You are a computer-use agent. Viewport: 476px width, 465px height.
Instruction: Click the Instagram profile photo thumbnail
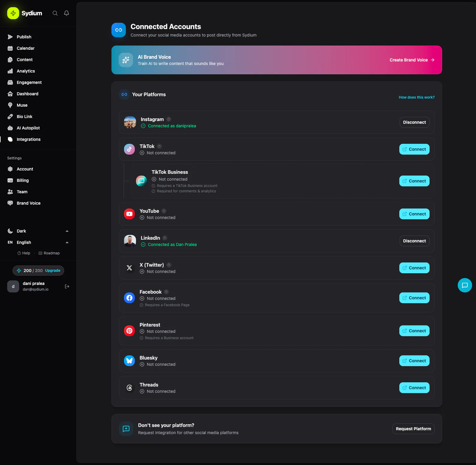click(x=130, y=122)
